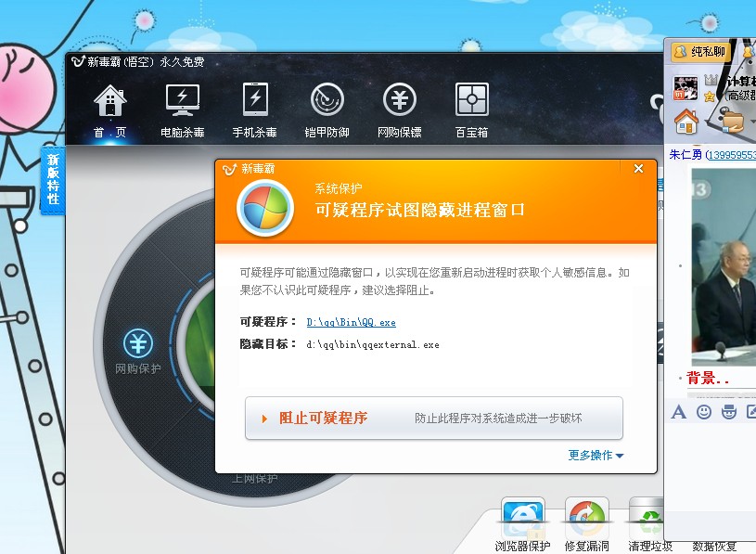Open the 首页 home tab

click(x=110, y=111)
